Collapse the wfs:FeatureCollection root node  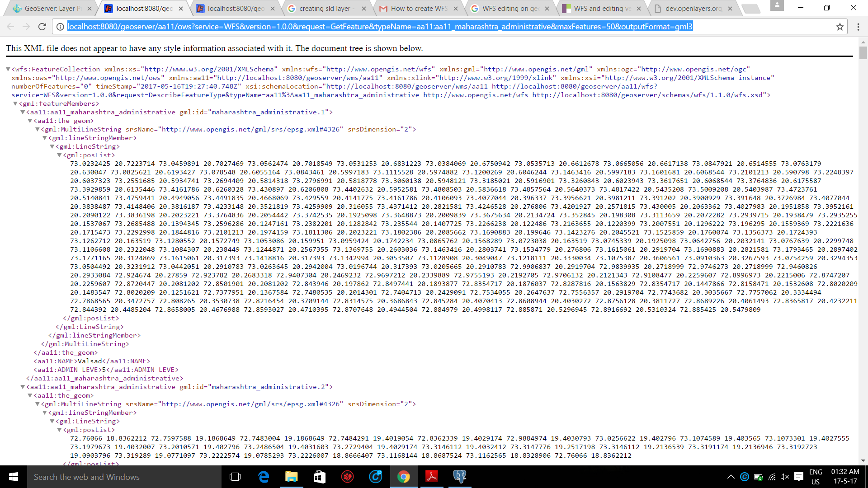[x=8, y=69]
